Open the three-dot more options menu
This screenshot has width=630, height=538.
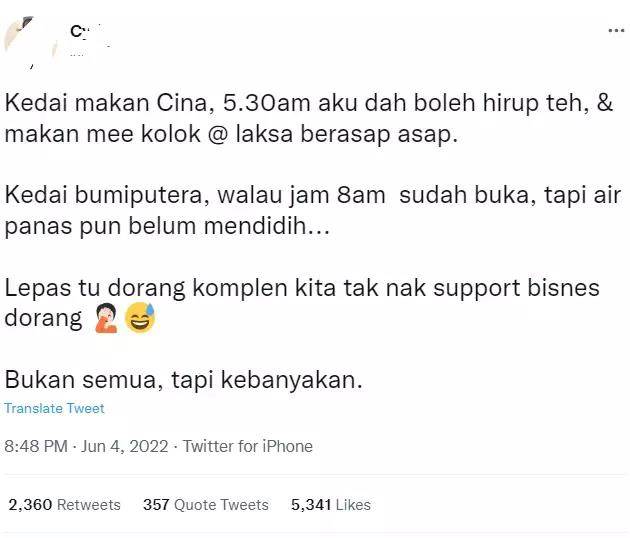tap(616, 31)
